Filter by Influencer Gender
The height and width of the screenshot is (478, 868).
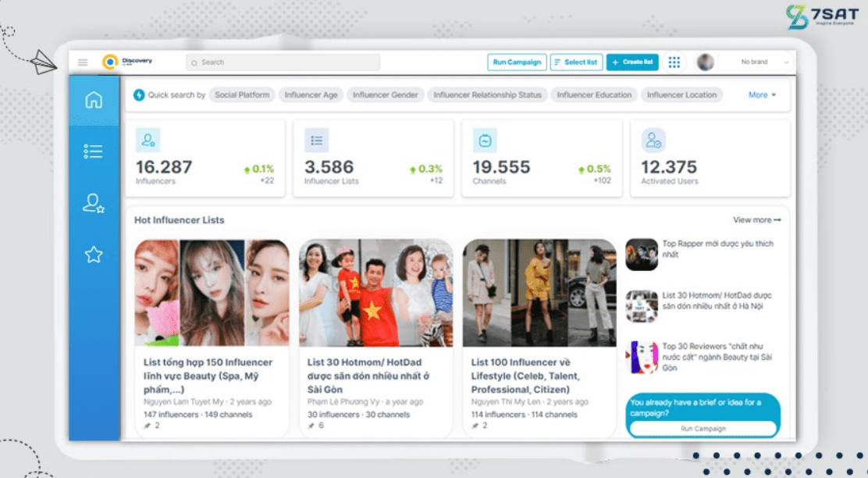386,95
